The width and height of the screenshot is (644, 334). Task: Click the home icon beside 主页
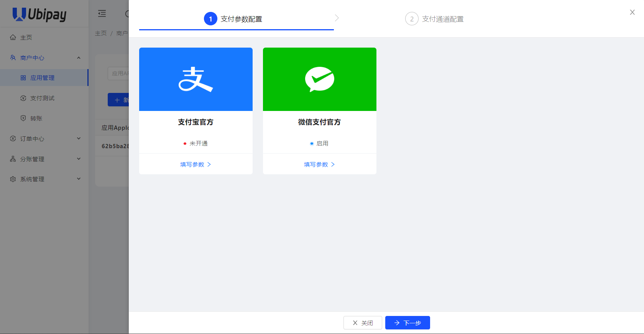point(13,37)
